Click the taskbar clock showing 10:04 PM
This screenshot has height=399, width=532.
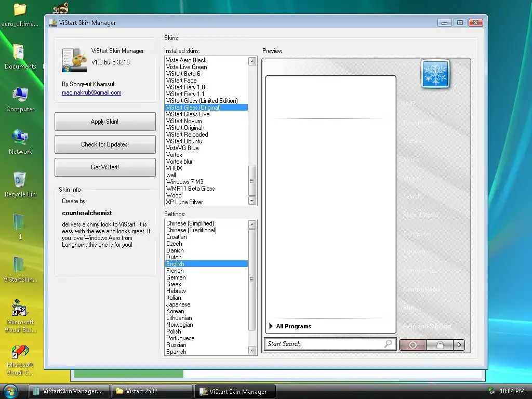pyautogui.click(x=512, y=391)
